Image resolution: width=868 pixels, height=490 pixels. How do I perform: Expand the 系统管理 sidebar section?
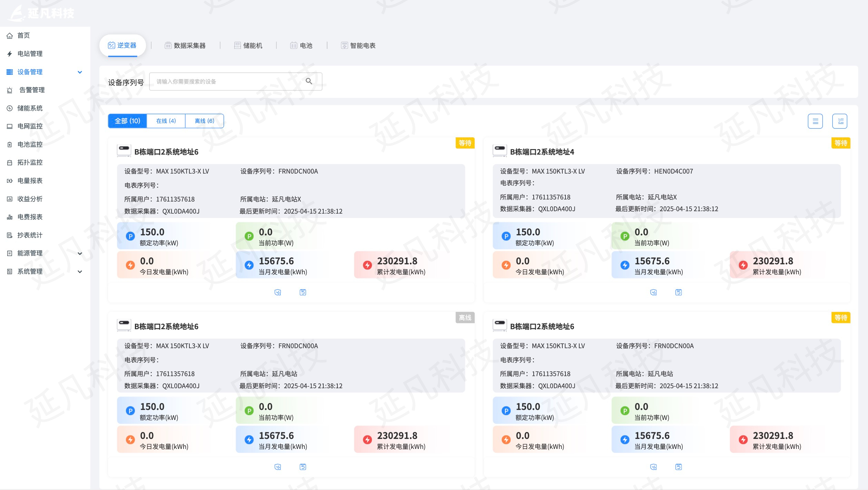(80, 271)
